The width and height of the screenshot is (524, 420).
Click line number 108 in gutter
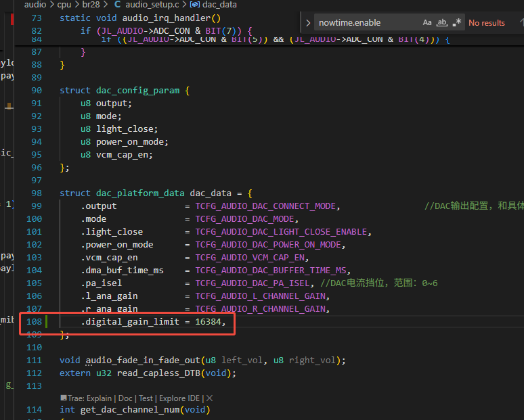pyautogui.click(x=34, y=322)
